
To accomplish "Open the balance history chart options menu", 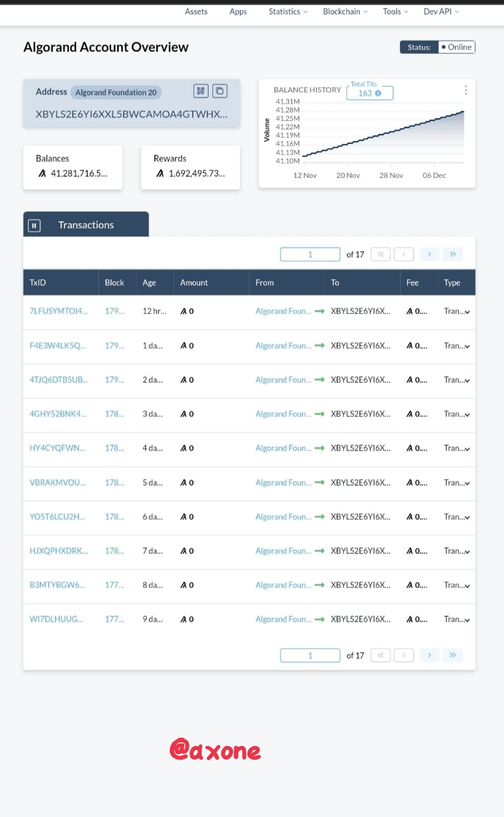I will [x=466, y=90].
